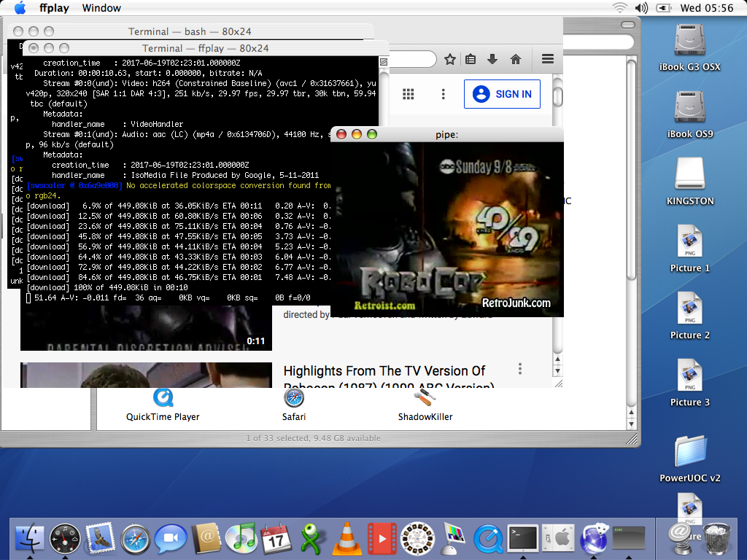Select the Picture 1 PNG file
747x560 pixels.
(x=689, y=249)
